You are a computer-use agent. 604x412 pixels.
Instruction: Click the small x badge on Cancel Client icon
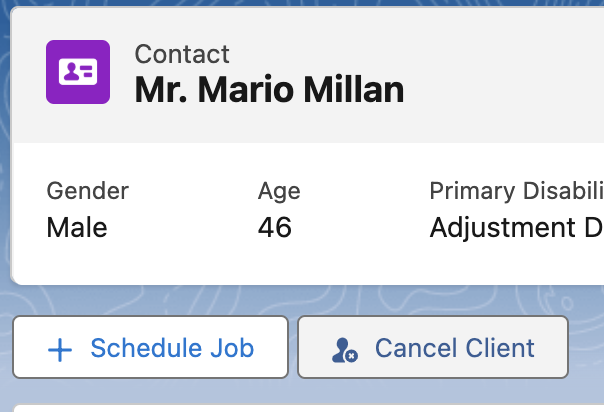point(351,356)
